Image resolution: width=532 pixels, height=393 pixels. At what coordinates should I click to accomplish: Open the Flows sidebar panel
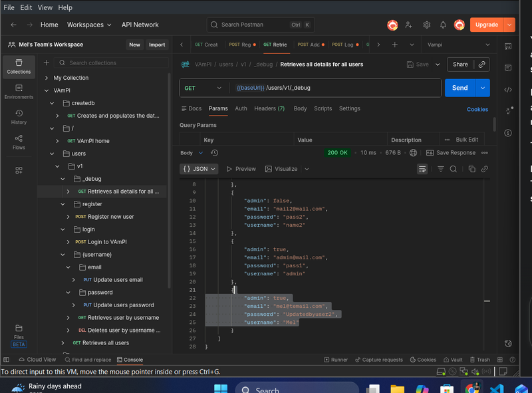[x=19, y=141]
